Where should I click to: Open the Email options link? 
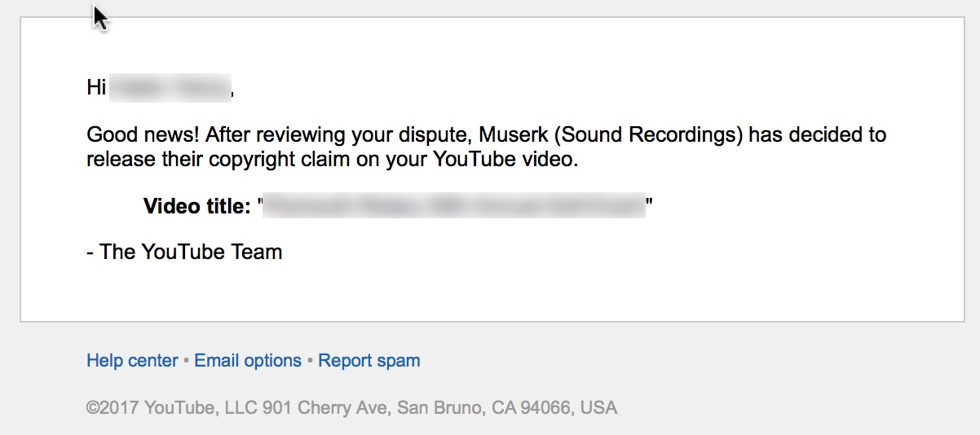pos(248,360)
